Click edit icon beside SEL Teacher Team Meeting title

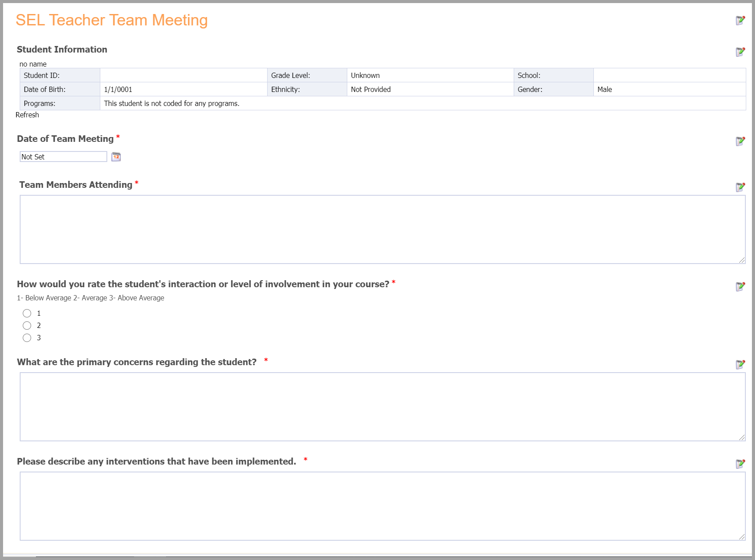[x=740, y=20]
